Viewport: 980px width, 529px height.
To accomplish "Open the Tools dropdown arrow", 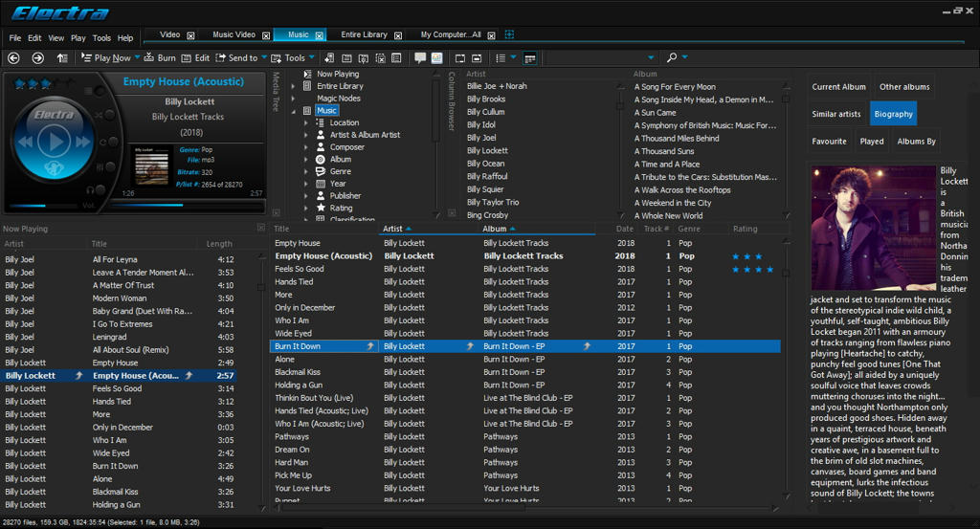I will 311,57.
